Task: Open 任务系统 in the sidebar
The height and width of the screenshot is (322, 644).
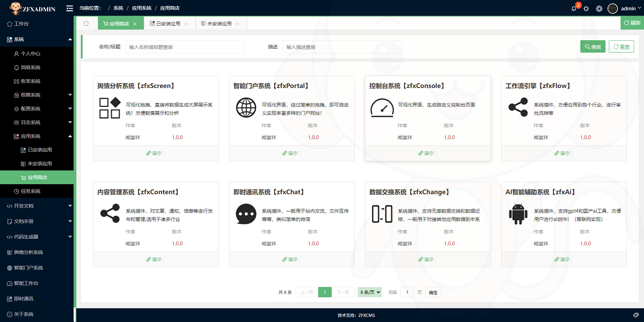Action: click(x=37, y=191)
